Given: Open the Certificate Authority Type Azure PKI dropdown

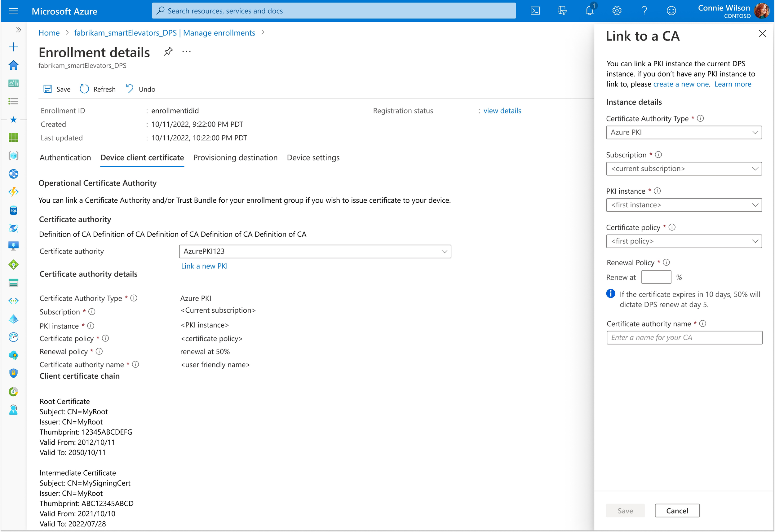Looking at the screenshot, I should click(684, 132).
